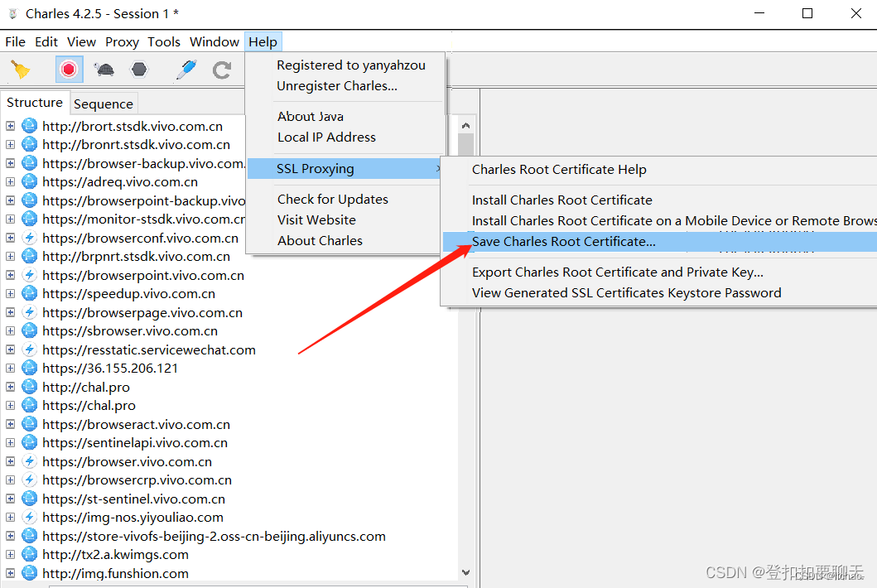This screenshot has width=877, height=588.
Task: Toggle the turtle Throttling icon
Action: tap(104, 70)
